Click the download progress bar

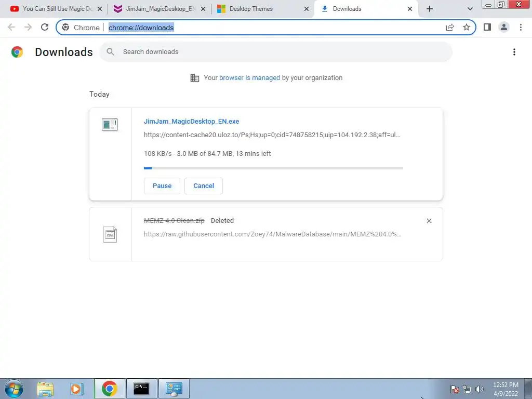coord(273,168)
